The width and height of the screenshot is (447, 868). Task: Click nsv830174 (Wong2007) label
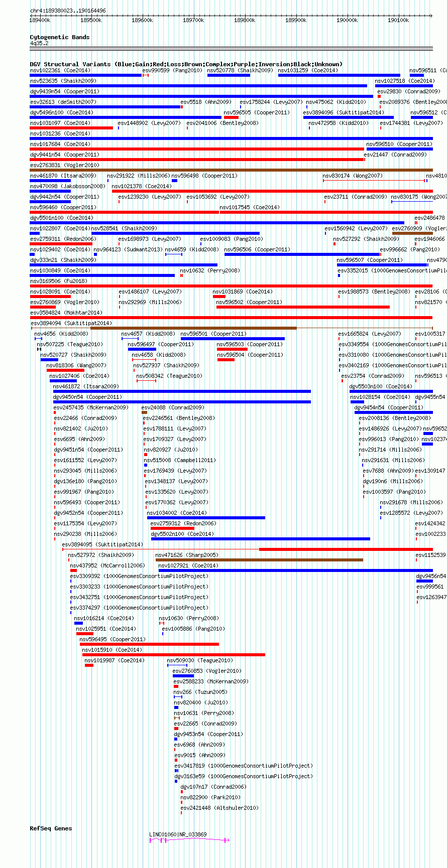(x=353, y=176)
